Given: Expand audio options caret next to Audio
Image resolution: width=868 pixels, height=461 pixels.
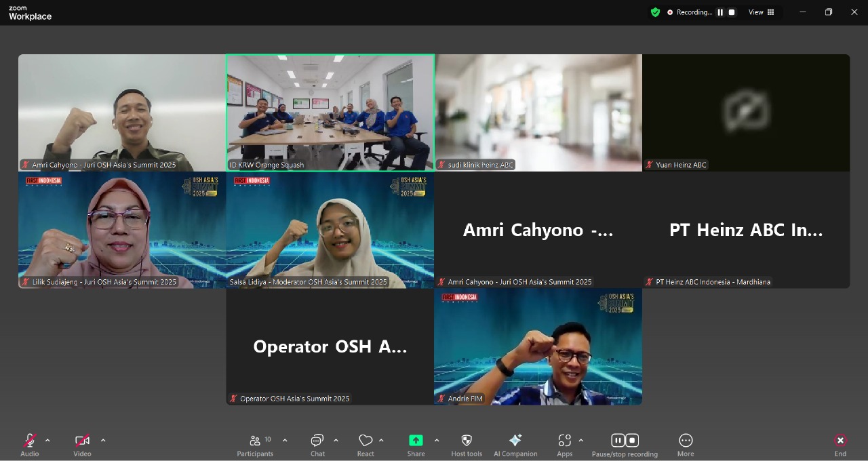Looking at the screenshot, I should (47, 441).
